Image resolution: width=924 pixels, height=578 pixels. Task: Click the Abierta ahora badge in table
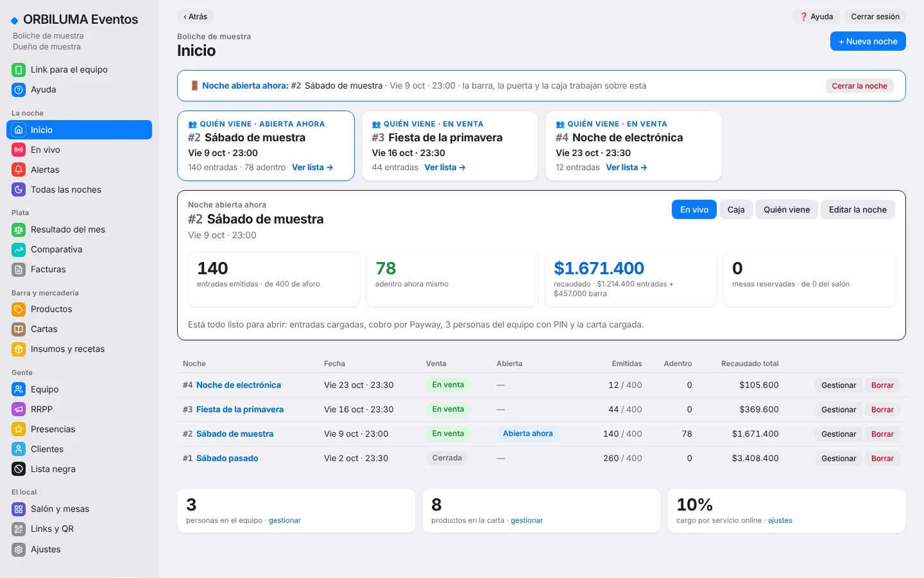[x=527, y=433]
